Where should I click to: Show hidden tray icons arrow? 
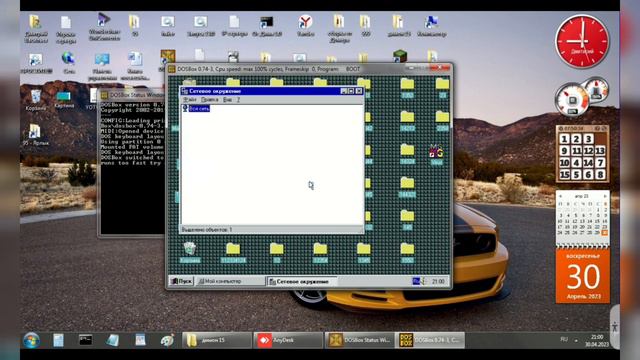pyautogui.click(x=577, y=340)
